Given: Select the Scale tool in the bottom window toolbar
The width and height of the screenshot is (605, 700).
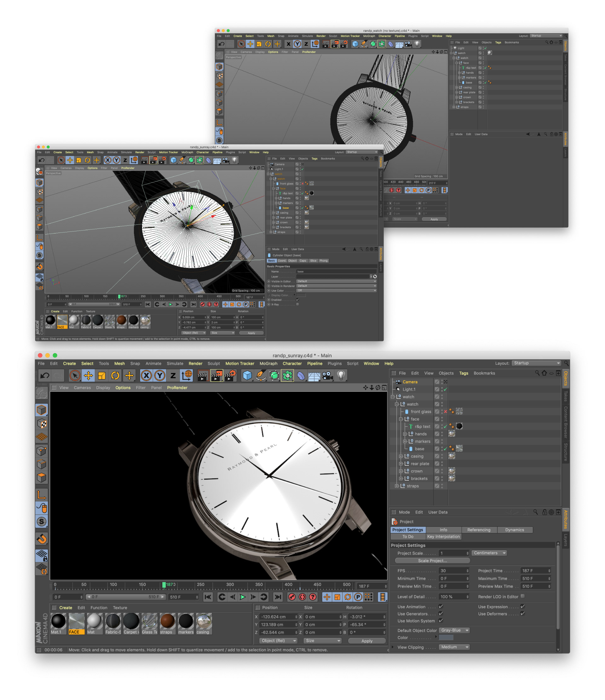Looking at the screenshot, I should pos(102,375).
